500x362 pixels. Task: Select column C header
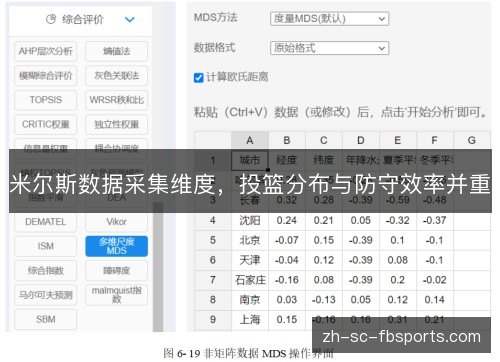324,141
